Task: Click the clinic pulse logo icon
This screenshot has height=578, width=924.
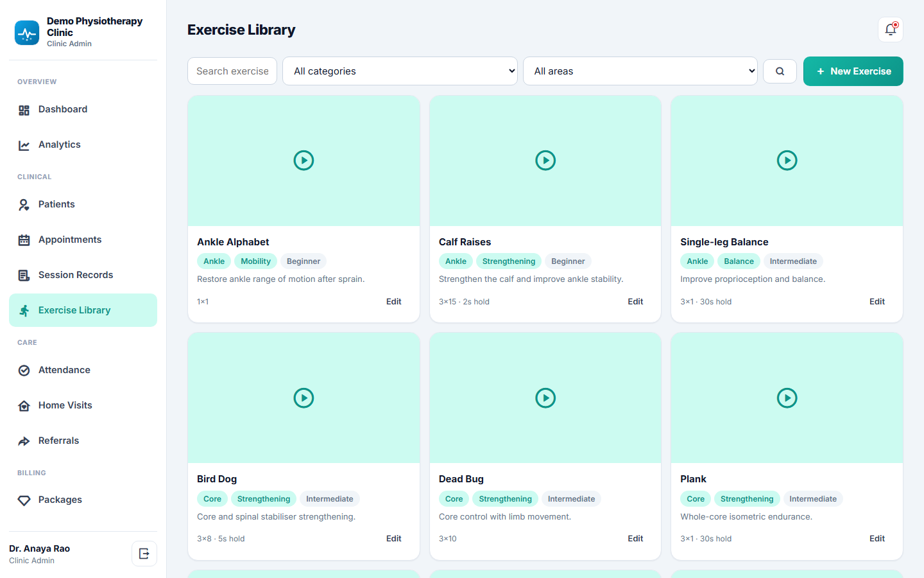Action: click(x=27, y=33)
